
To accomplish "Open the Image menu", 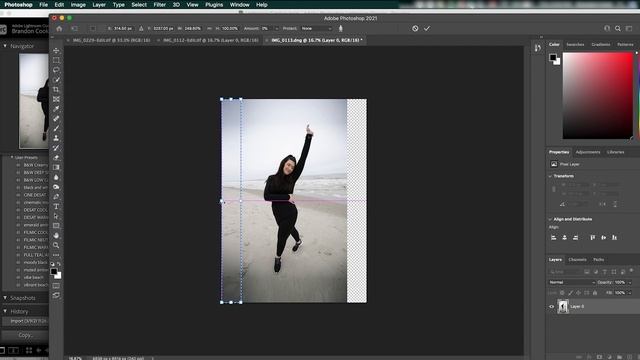I will pyautogui.click(x=78, y=5).
